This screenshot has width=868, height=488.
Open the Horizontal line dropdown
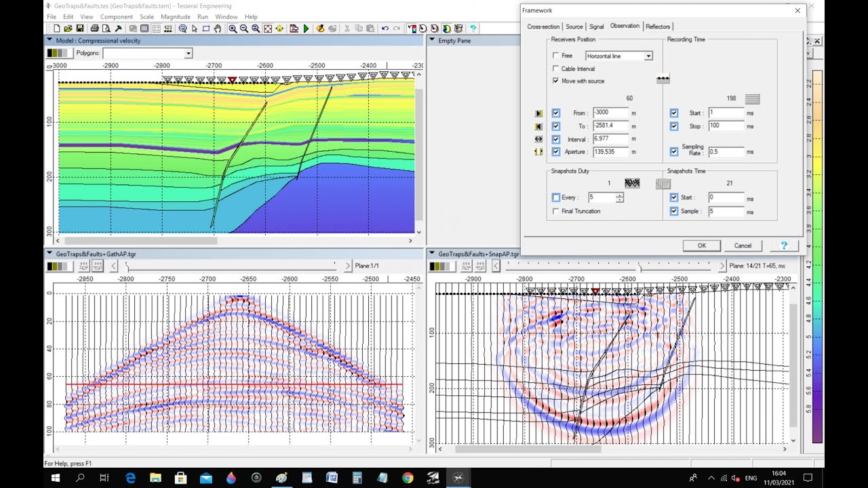[648, 56]
